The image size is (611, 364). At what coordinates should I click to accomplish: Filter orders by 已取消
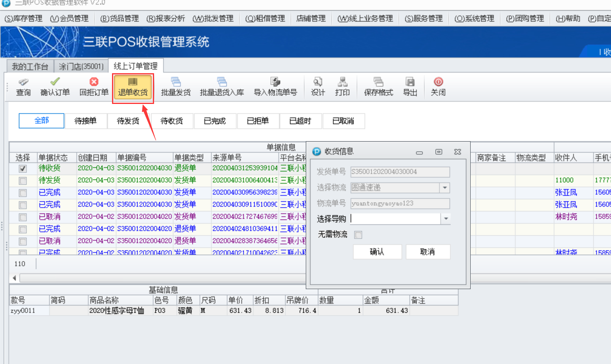click(x=343, y=121)
